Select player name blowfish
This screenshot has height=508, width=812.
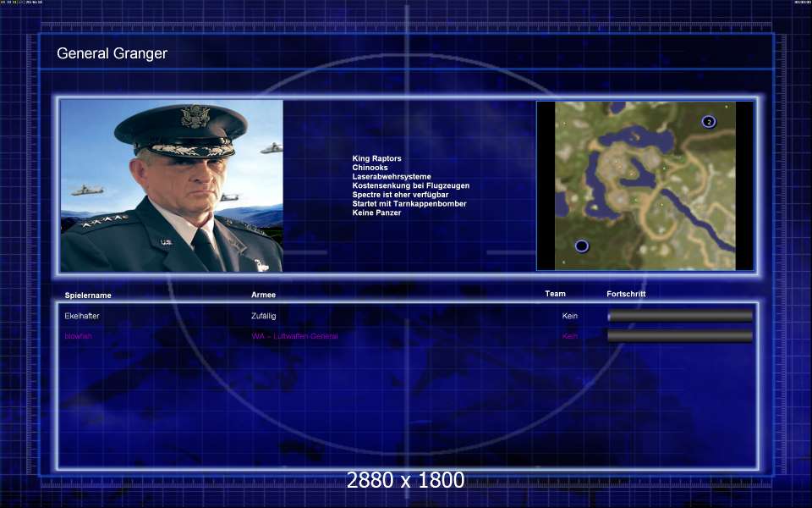coord(78,336)
